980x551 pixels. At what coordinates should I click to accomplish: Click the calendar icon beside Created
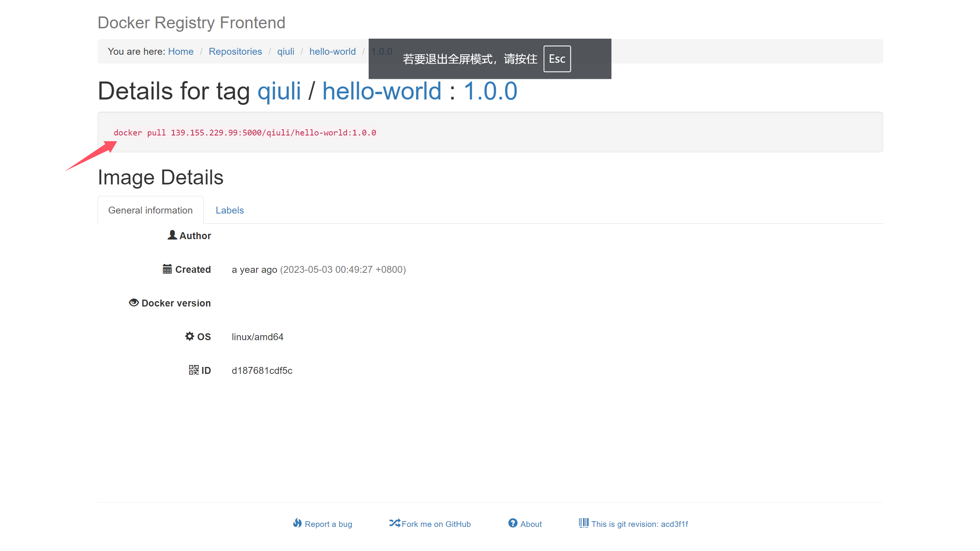pyautogui.click(x=167, y=269)
